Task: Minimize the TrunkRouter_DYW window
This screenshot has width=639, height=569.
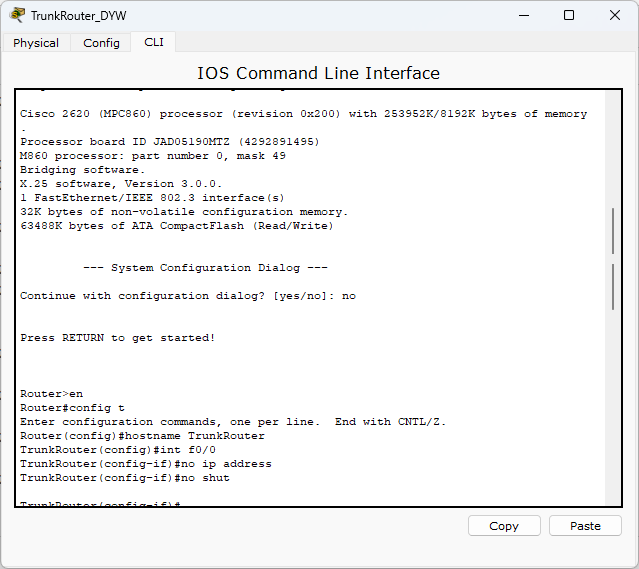Action: [524, 15]
